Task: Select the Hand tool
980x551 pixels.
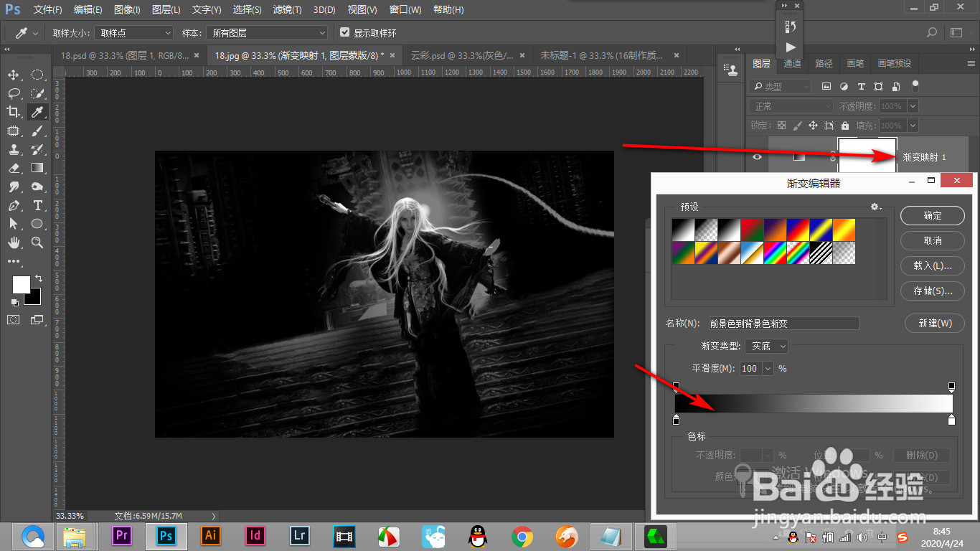Action: click(x=14, y=242)
